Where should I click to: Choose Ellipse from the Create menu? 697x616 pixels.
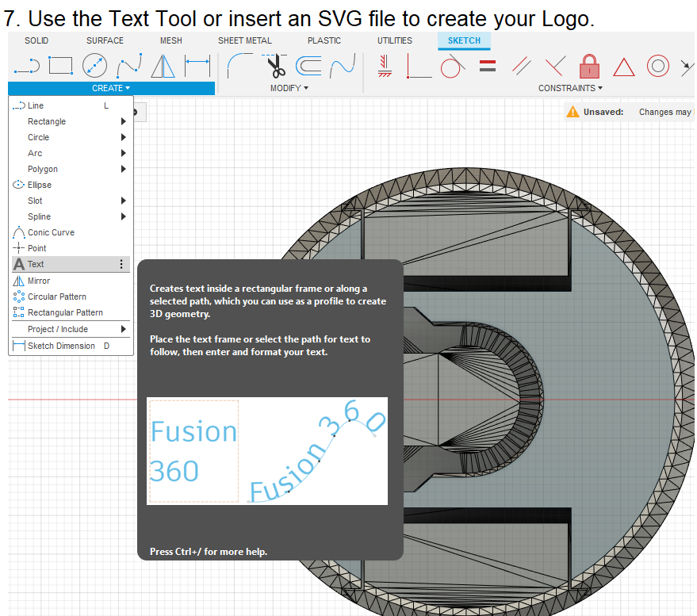click(71, 185)
